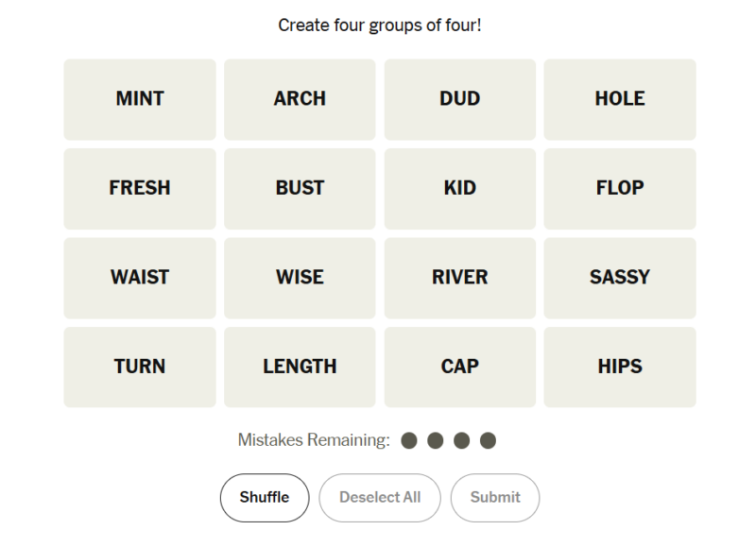Submit the selected group
Viewport: 756px width, 547px height.
point(495,498)
